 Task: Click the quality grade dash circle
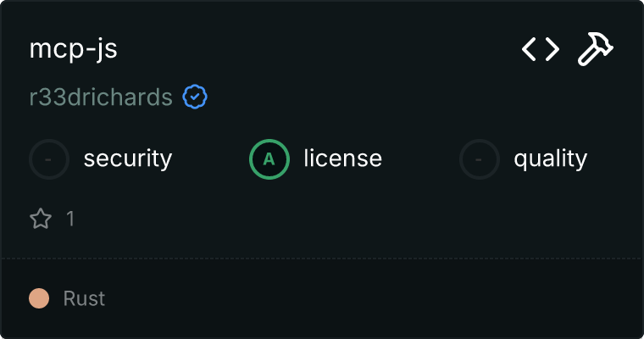(480, 158)
